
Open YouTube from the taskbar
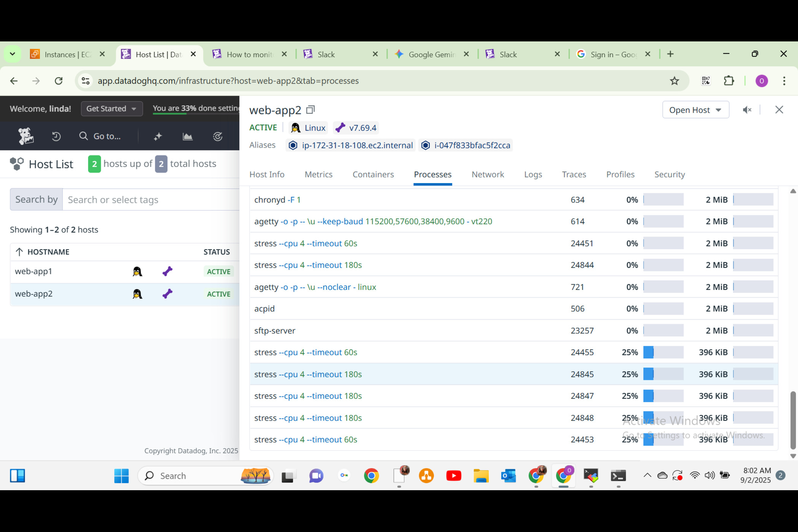pos(454,476)
